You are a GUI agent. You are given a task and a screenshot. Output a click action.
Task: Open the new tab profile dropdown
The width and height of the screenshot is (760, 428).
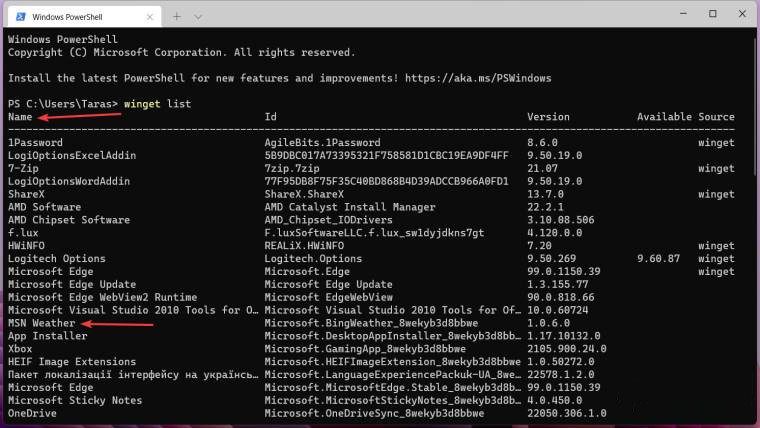coord(198,17)
